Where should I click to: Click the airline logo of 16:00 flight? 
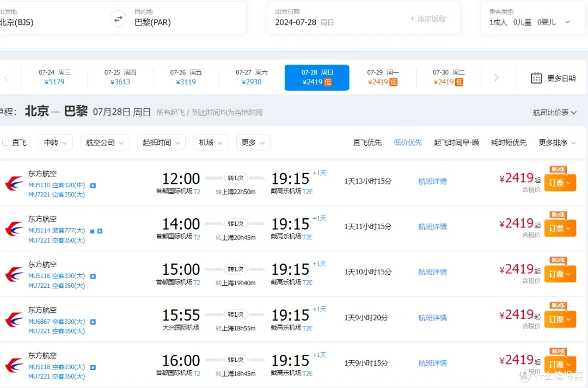14,366
